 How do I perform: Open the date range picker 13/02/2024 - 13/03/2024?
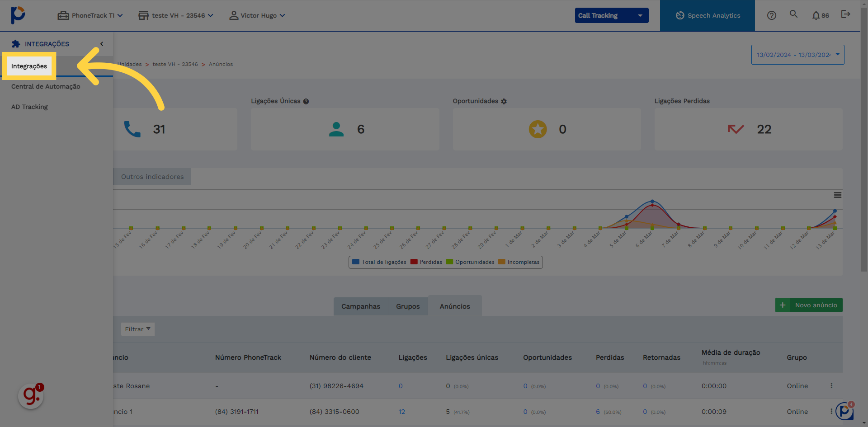point(797,55)
